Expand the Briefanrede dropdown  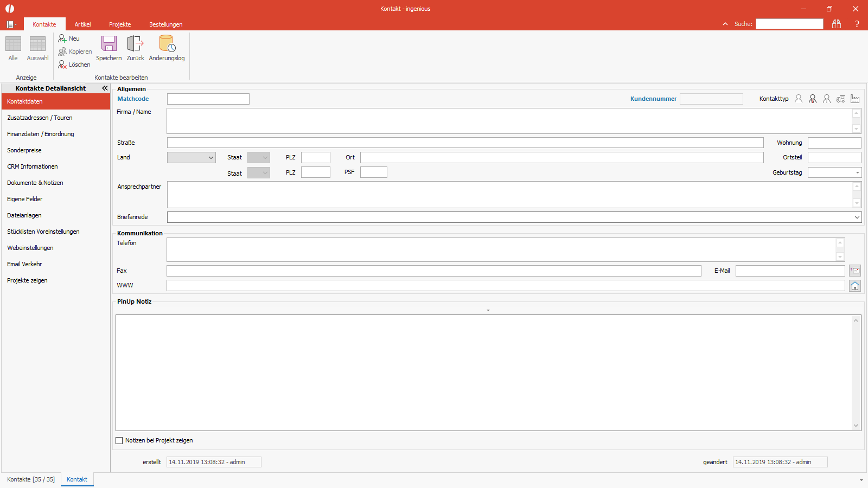(x=857, y=217)
